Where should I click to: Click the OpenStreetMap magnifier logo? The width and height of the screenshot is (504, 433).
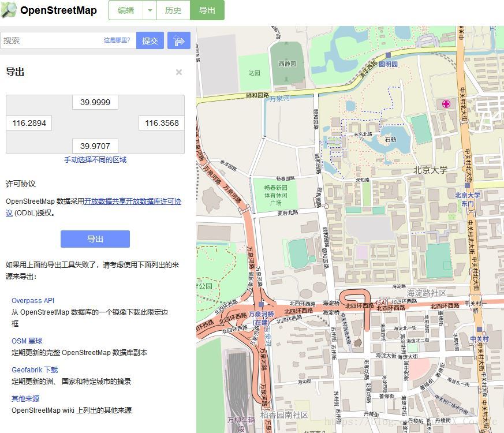click(8, 10)
